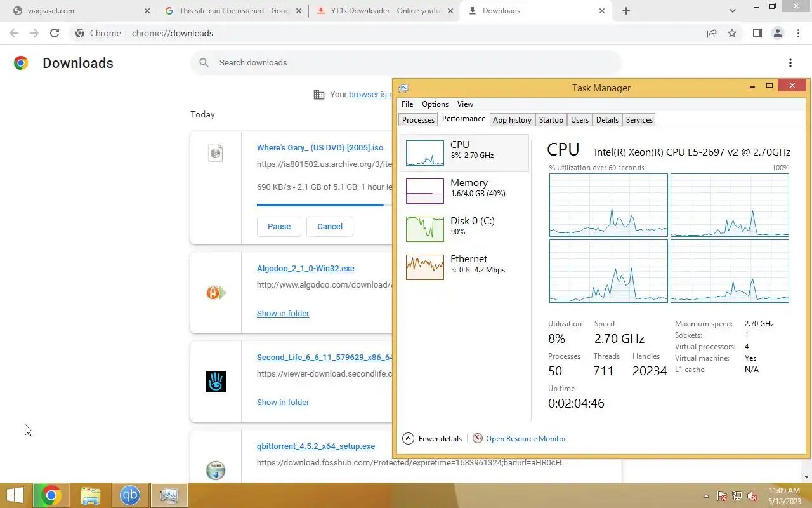Open the Chrome profile avatar icon
The image size is (812, 508).
click(x=777, y=33)
